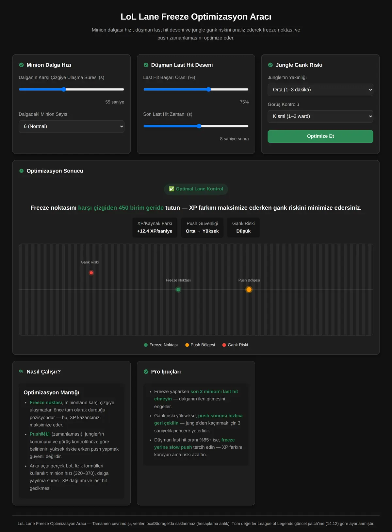Click the '55 saniye' slider value
392x532 pixels.
(x=115, y=102)
